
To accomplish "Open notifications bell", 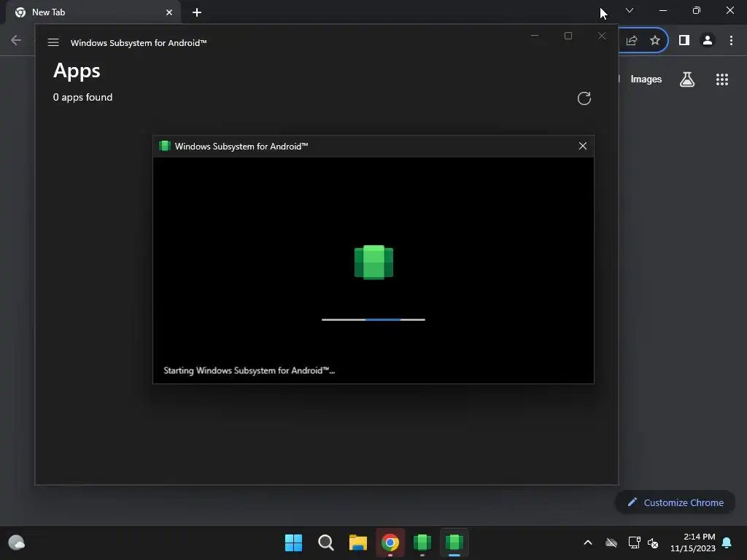I will (727, 542).
